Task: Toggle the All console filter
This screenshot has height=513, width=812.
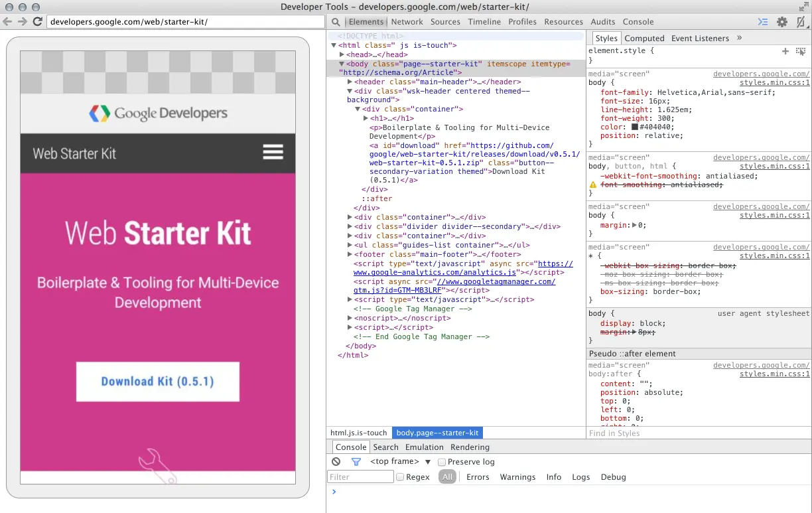Action: (x=447, y=476)
